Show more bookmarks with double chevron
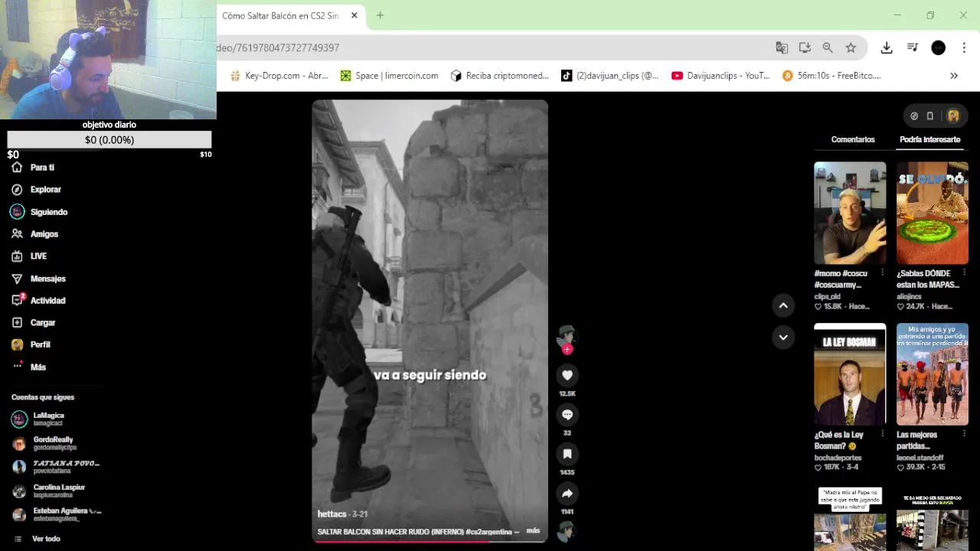This screenshot has height=551, width=980. 954,76
